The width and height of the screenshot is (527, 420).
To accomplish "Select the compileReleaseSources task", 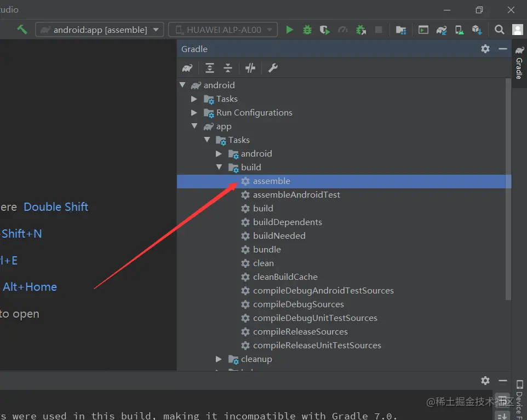I will click(300, 332).
